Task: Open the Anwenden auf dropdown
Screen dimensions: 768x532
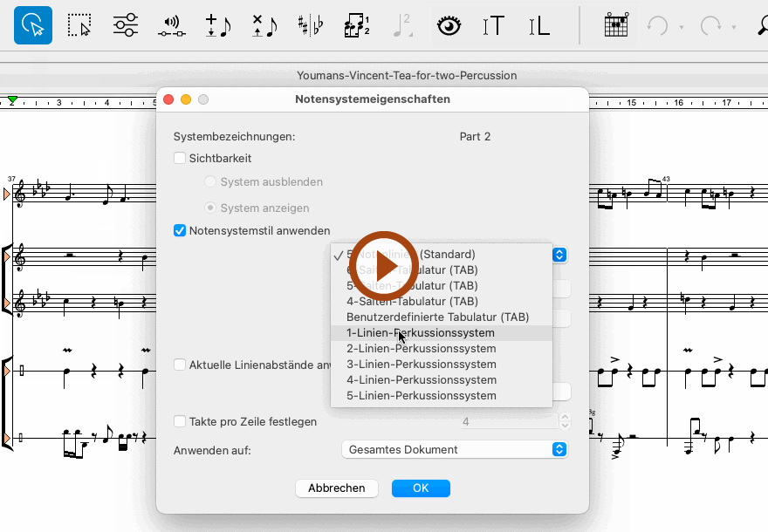Action: [454, 450]
